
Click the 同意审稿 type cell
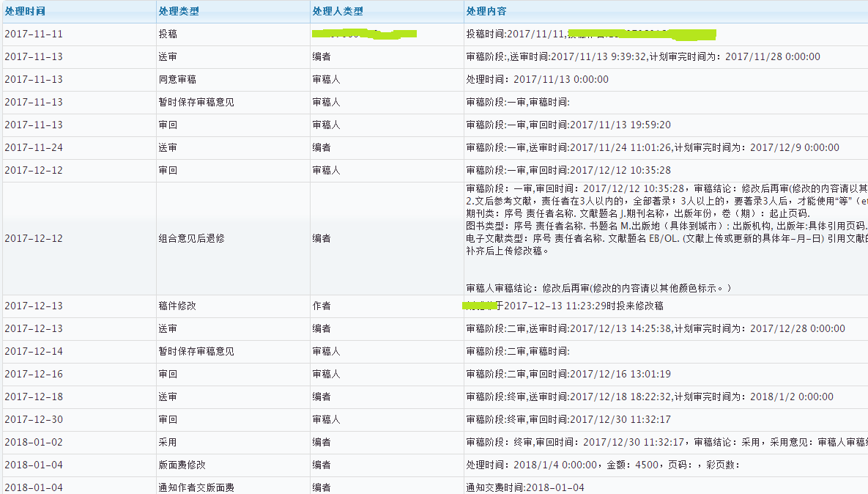click(177, 79)
